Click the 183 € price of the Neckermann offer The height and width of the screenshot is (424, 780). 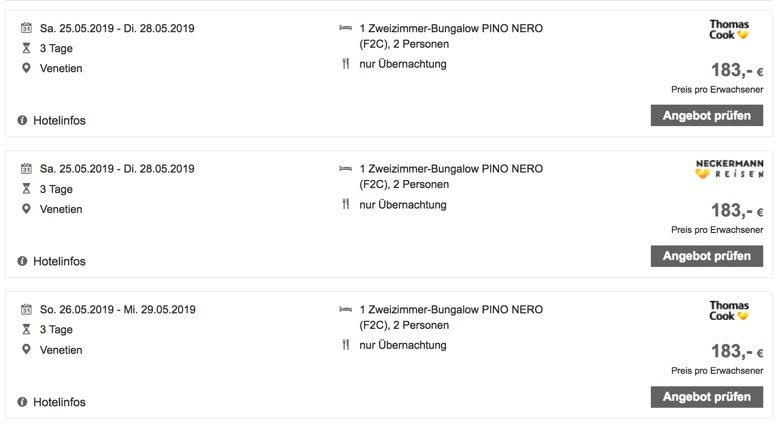pyautogui.click(x=737, y=211)
